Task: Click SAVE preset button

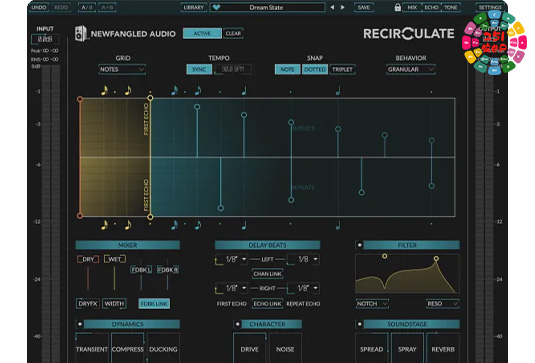Action: pos(364,7)
